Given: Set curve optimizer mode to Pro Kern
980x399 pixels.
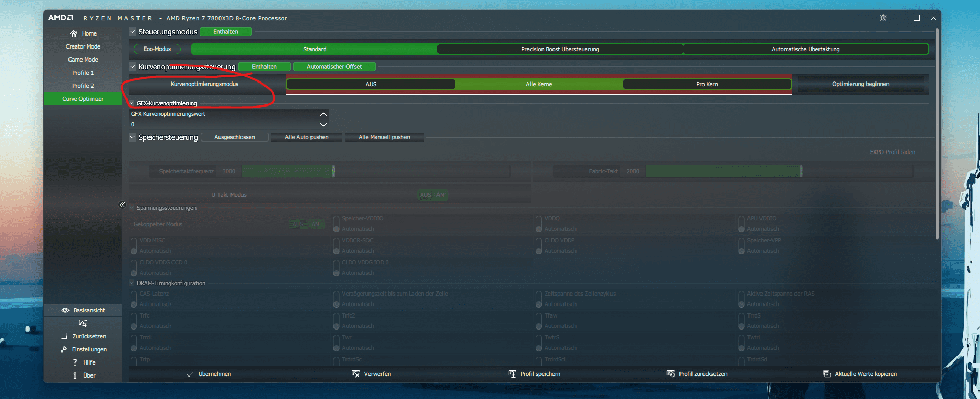Looking at the screenshot, I should point(707,84).
